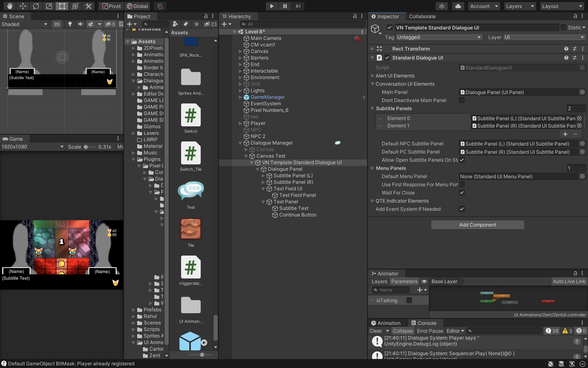Open the lighting debug icon
Screen dimensions: 588x368
442,6
